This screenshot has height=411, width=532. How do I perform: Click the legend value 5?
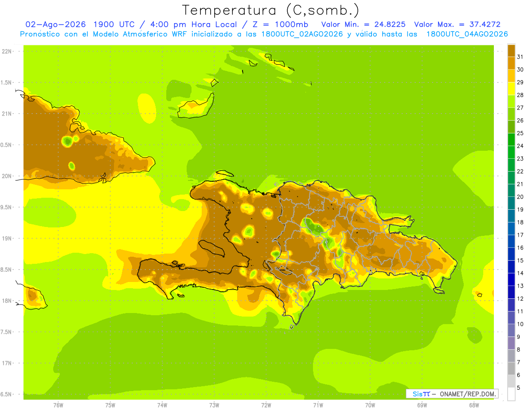518,388
